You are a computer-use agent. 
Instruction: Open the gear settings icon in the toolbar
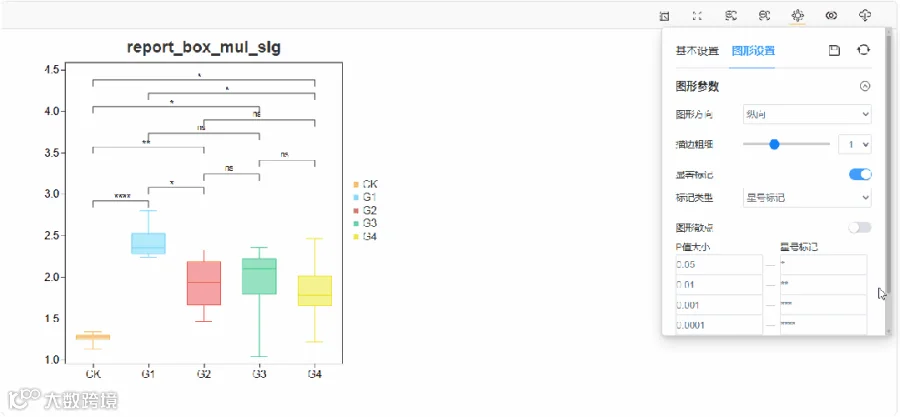797,16
